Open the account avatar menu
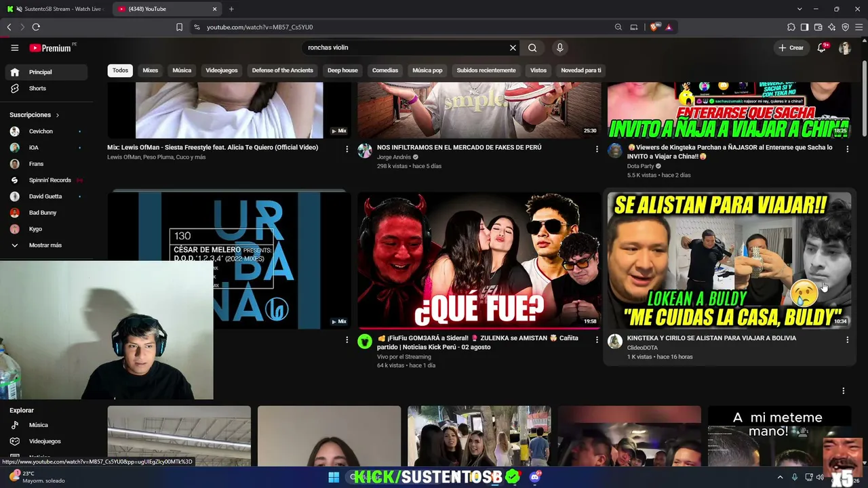Viewport: 868px width, 488px height. (x=845, y=47)
